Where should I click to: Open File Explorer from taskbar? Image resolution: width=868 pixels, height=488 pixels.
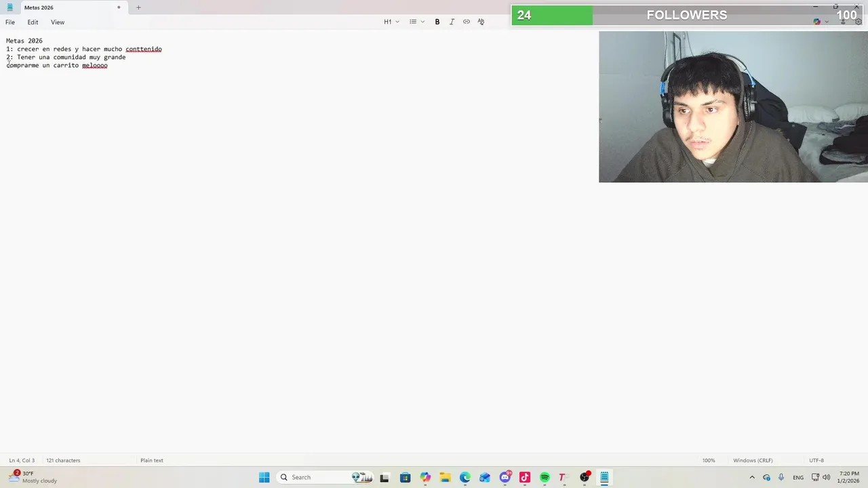pos(445,477)
